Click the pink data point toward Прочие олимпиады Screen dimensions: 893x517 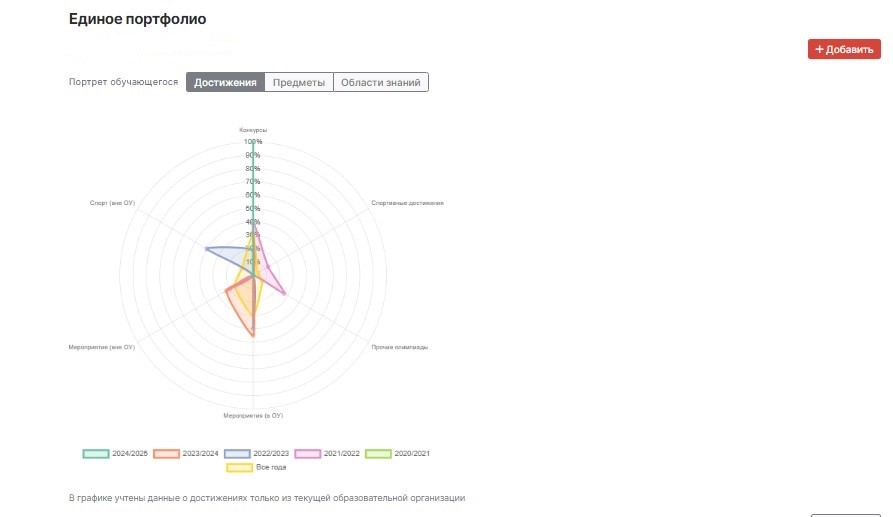coord(285,293)
